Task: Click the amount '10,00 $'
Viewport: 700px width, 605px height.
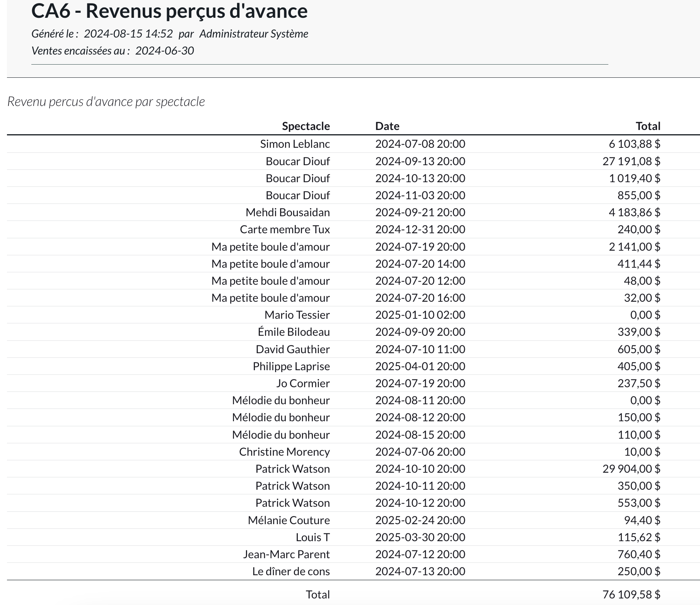Action: [642, 452]
